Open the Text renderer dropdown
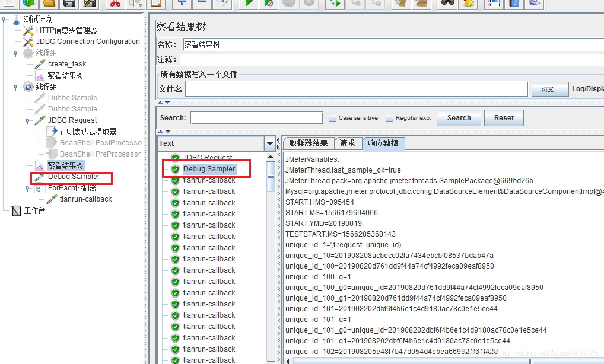 [x=269, y=143]
